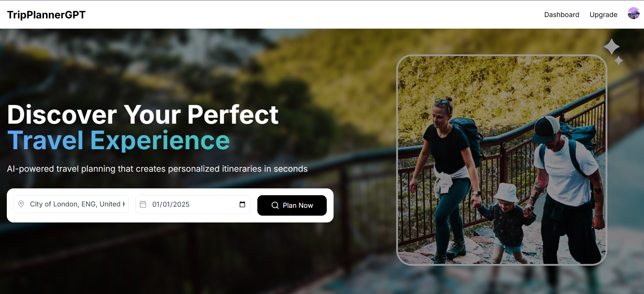644x294 pixels.
Task: Open the Dashboard nav link
Action: click(562, 15)
